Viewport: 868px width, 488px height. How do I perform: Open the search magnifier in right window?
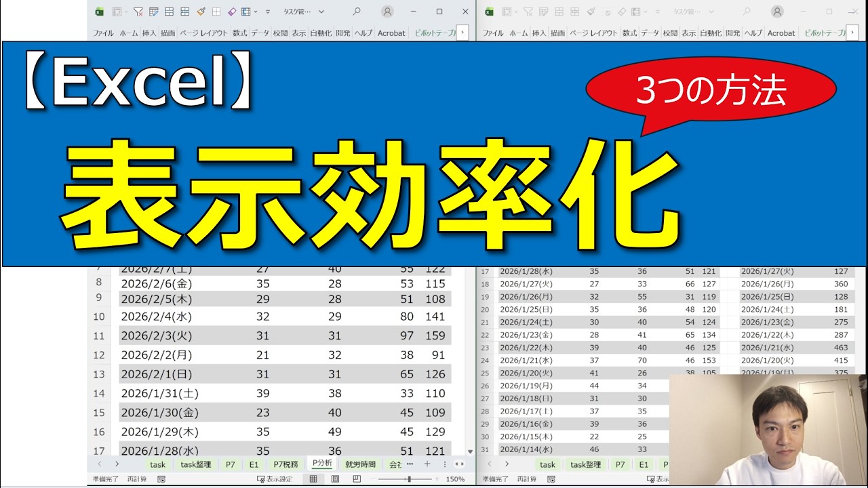pos(747,12)
